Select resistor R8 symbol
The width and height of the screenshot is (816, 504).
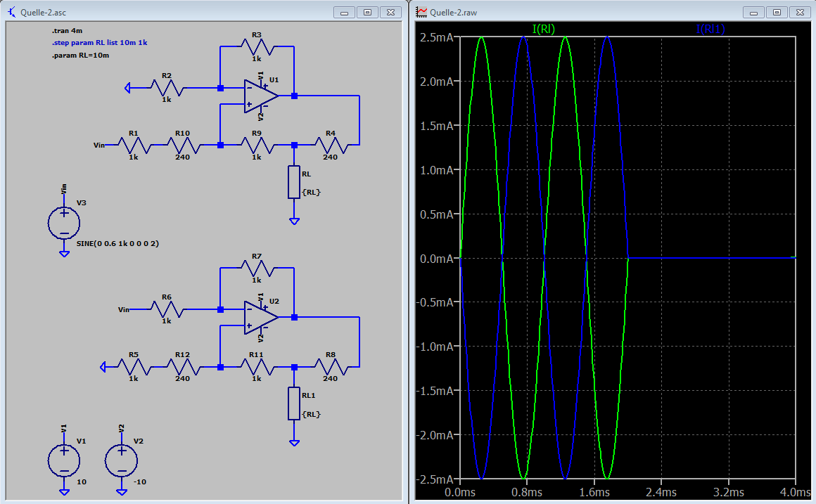tap(331, 367)
